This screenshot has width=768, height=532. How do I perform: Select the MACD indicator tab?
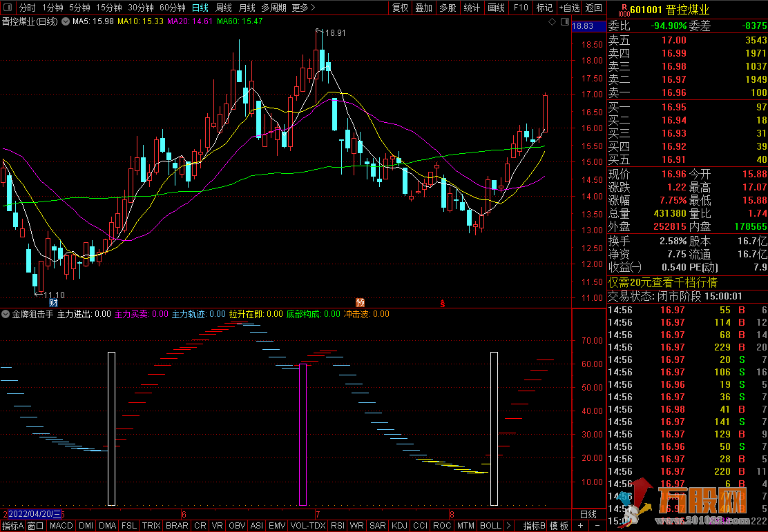[61, 525]
